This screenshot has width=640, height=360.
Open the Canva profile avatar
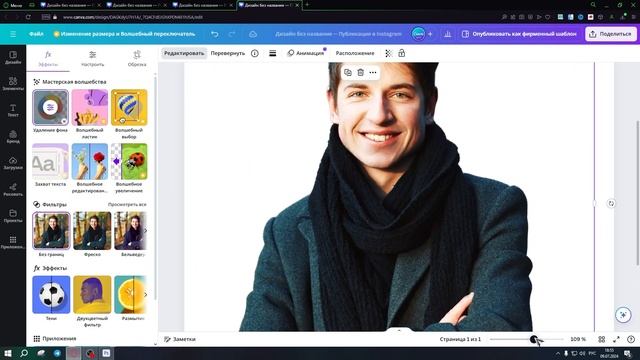[x=418, y=34]
